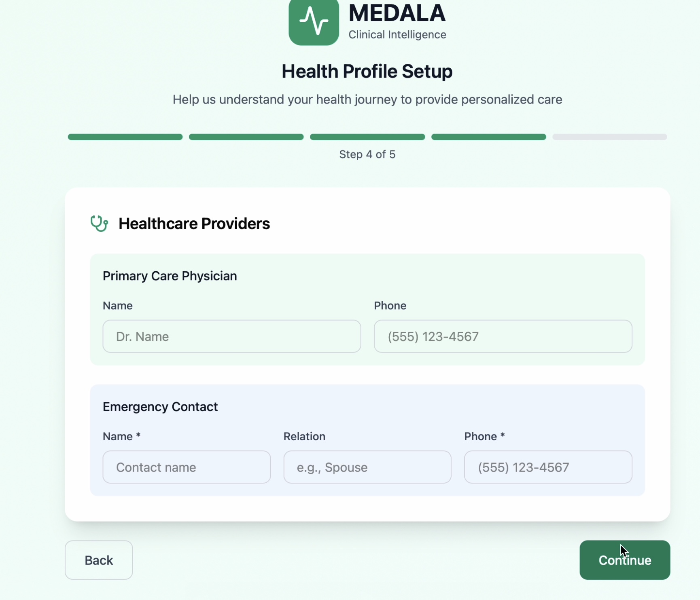Click the stethoscope icon beside Healthcare Providers
Viewport: 700px width, 600px height.
pos(99,224)
